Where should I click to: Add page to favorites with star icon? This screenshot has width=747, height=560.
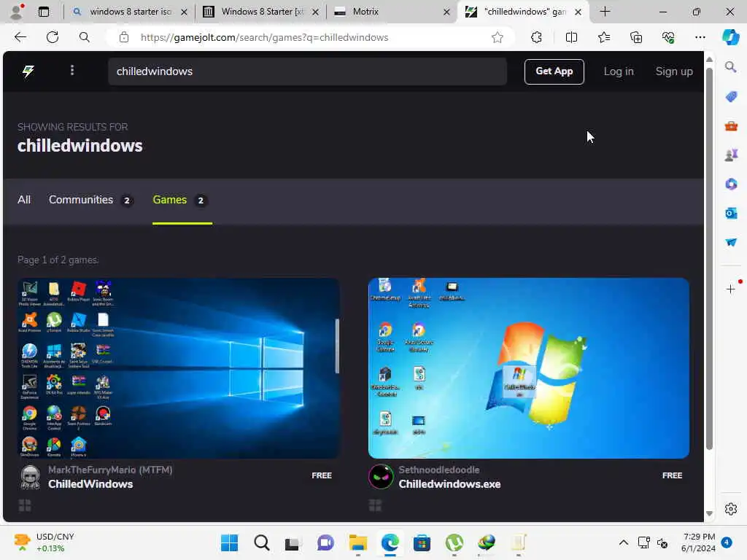click(x=498, y=37)
